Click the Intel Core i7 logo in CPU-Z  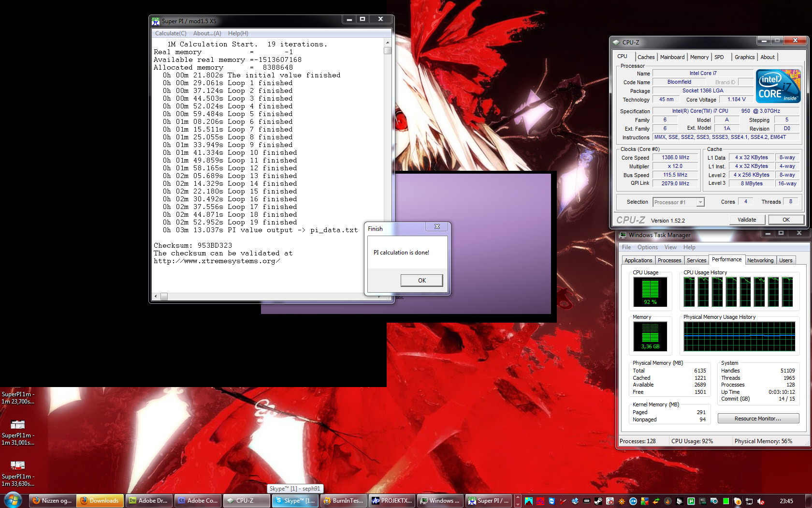tap(778, 86)
